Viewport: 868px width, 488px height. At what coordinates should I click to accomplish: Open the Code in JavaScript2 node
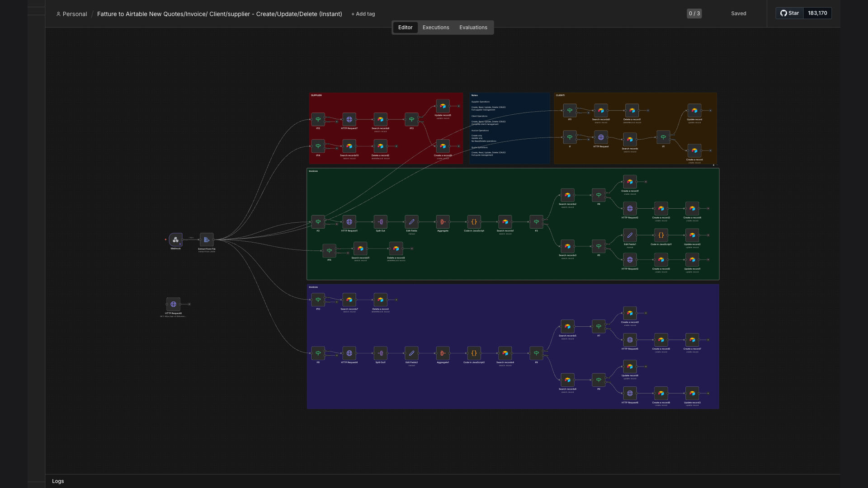(474, 353)
